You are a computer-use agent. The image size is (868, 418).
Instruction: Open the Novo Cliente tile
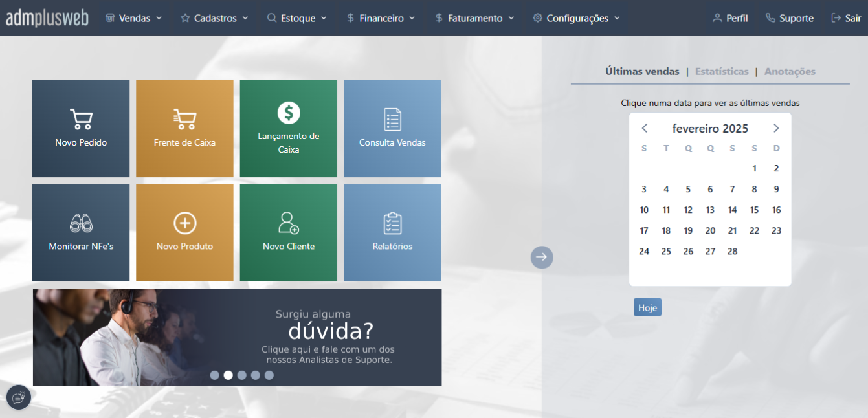pos(289,232)
